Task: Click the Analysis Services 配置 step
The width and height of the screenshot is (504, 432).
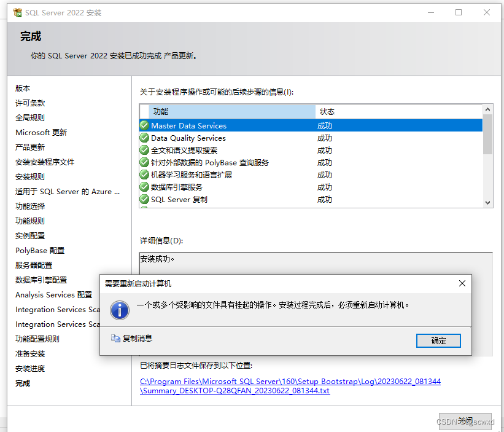Action: 53,295
